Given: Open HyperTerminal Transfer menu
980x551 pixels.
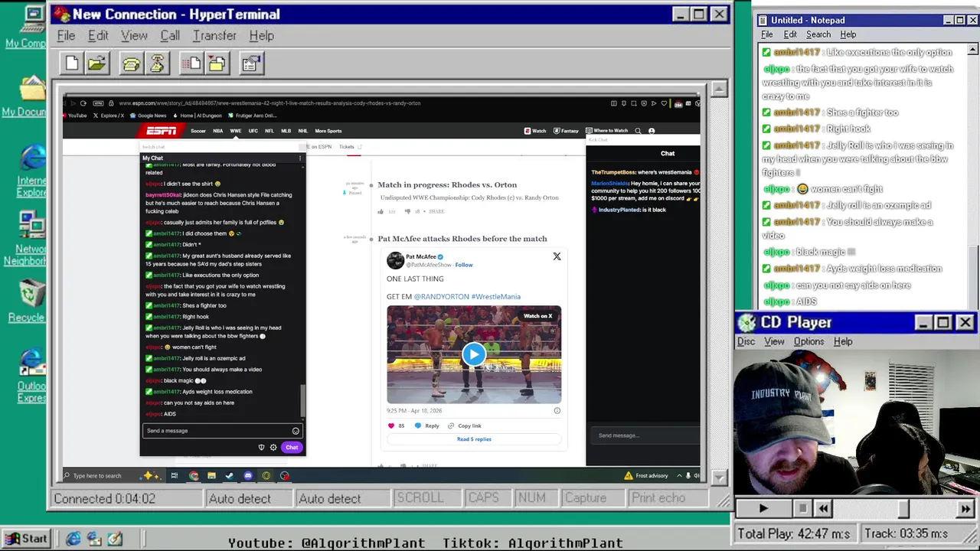Looking at the screenshot, I should pyautogui.click(x=214, y=36).
